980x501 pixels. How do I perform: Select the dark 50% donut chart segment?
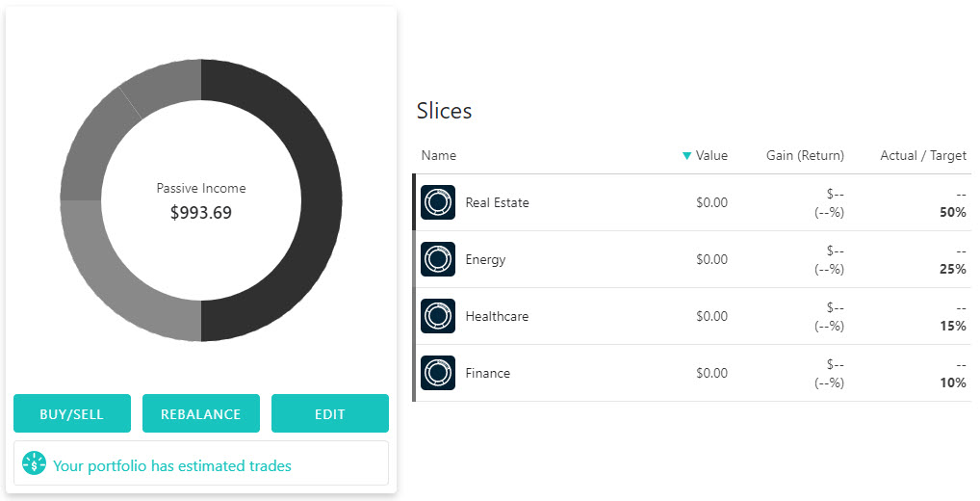(322, 200)
